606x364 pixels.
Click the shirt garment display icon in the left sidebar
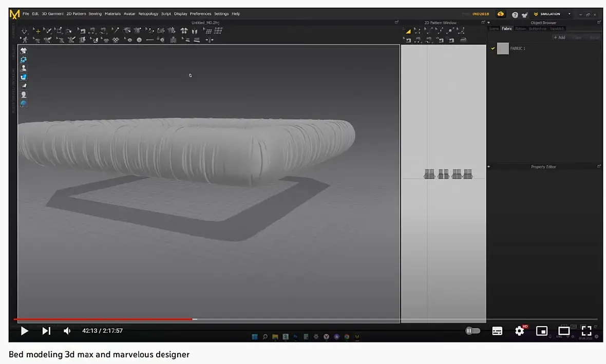click(x=24, y=51)
